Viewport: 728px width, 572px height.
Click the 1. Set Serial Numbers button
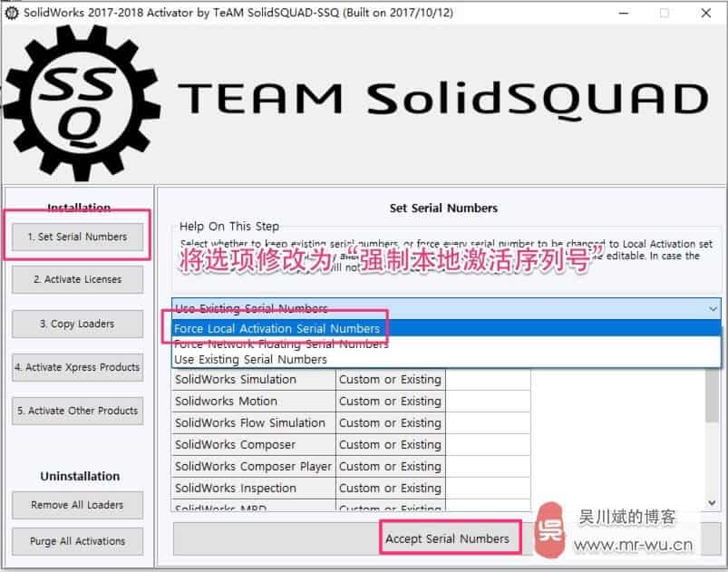[78, 237]
